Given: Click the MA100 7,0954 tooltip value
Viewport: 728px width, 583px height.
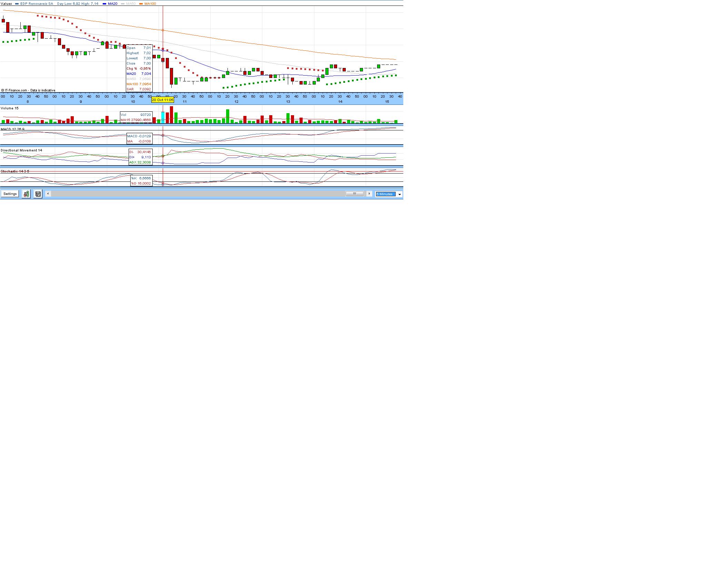Looking at the screenshot, I should click(139, 84).
